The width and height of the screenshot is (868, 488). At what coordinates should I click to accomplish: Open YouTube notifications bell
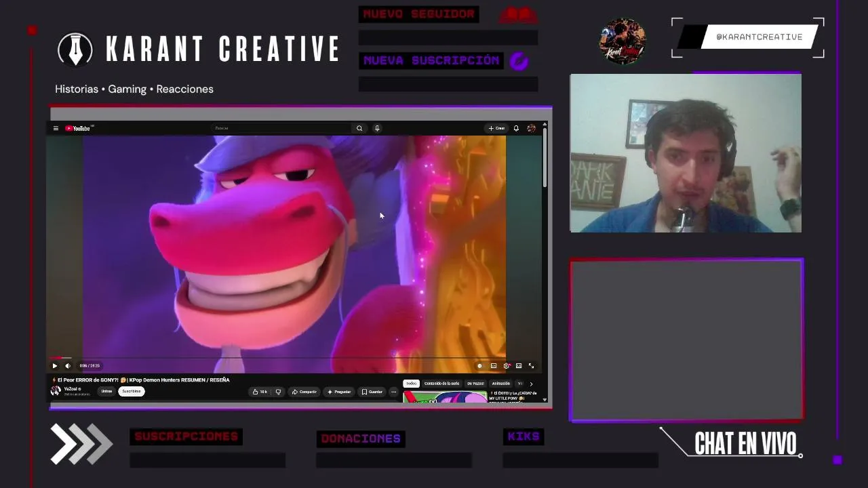(516, 128)
